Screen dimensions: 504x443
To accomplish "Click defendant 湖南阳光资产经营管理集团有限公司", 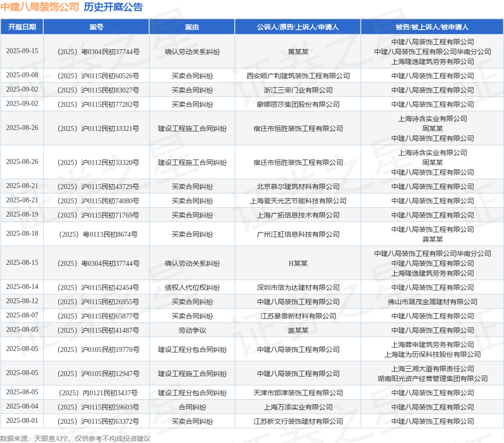I will (432, 379).
